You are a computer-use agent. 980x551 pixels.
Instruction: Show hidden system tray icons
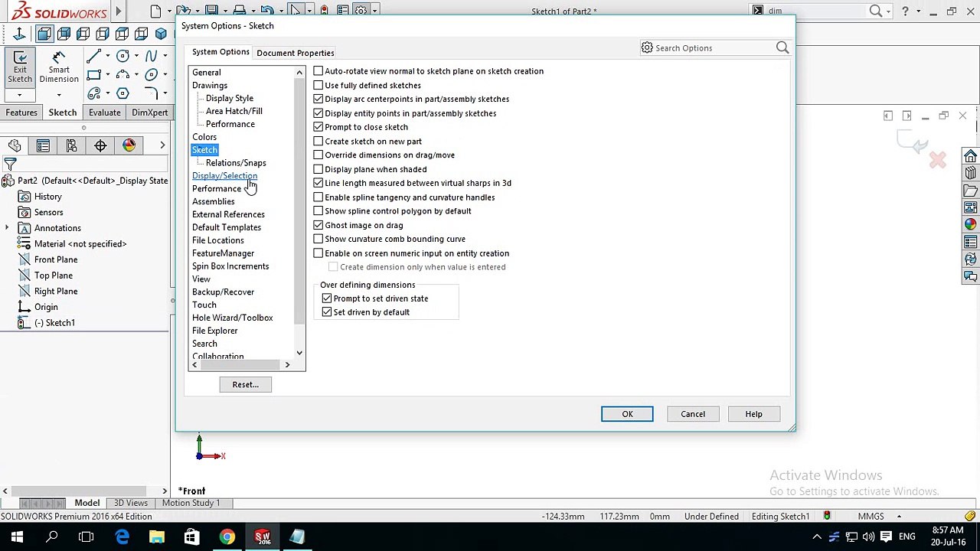(817, 537)
